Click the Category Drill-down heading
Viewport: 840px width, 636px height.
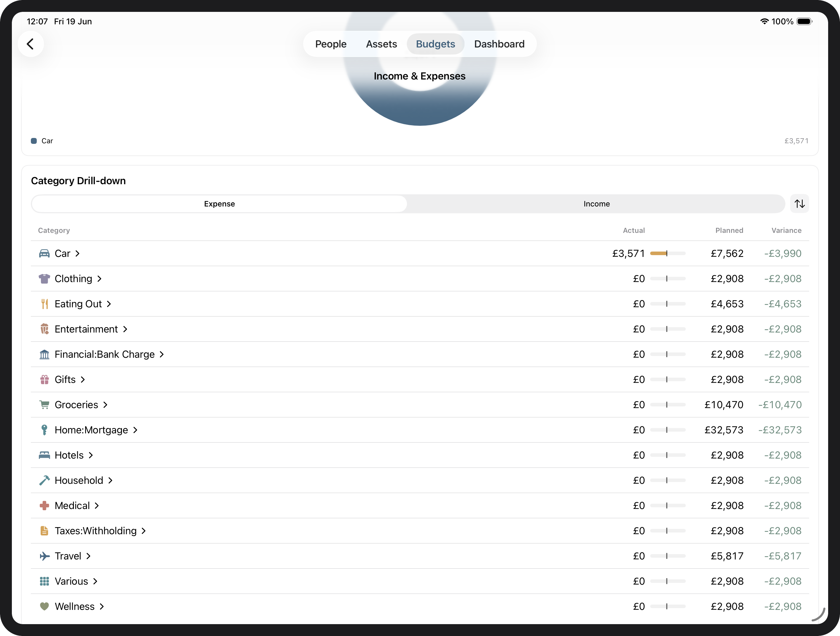pyautogui.click(x=78, y=181)
